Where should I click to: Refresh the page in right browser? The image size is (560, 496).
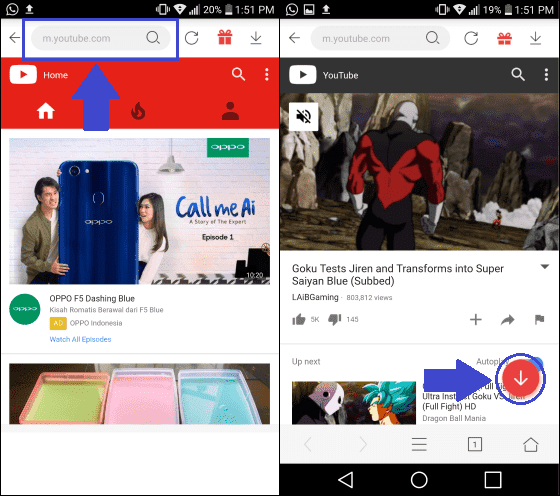[471, 38]
